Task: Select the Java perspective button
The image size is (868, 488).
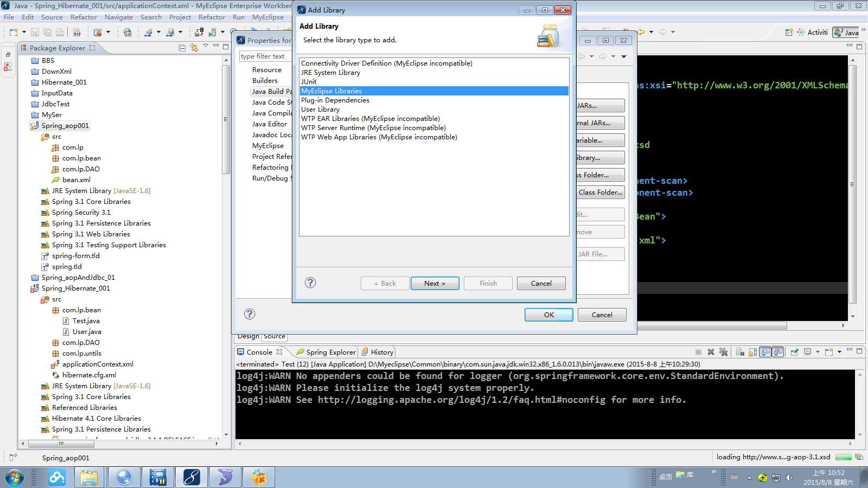Action: pos(847,32)
